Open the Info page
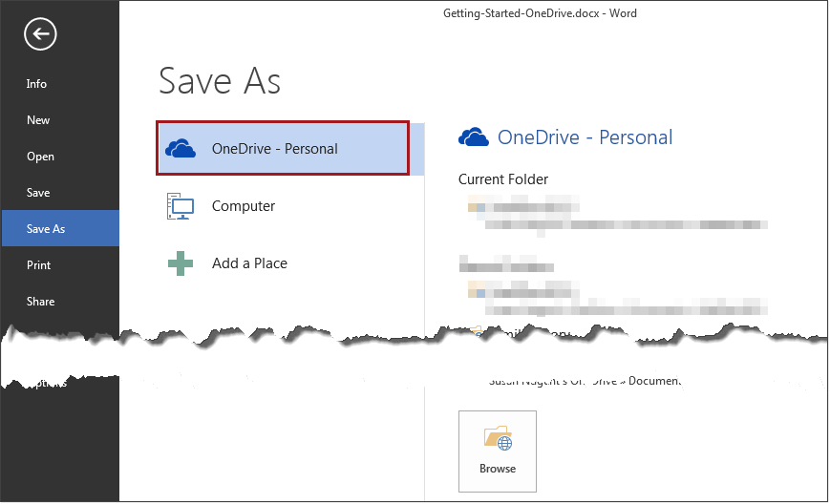The image size is (830, 504). click(36, 84)
